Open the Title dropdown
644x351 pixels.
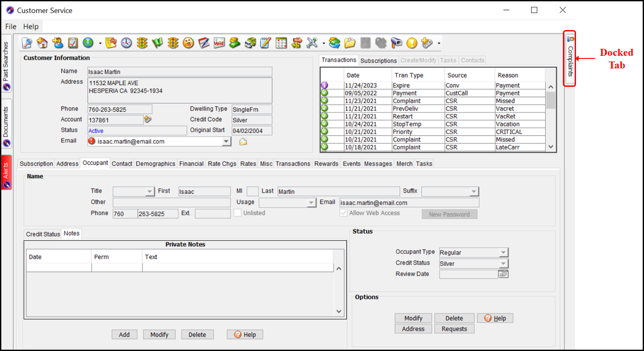(150, 191)
